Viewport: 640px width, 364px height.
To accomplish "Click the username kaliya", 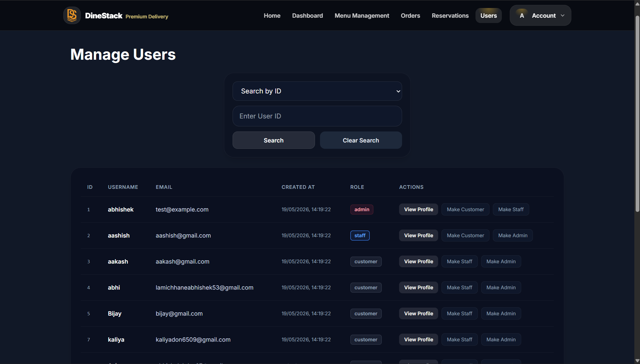I will click(116, 340).
